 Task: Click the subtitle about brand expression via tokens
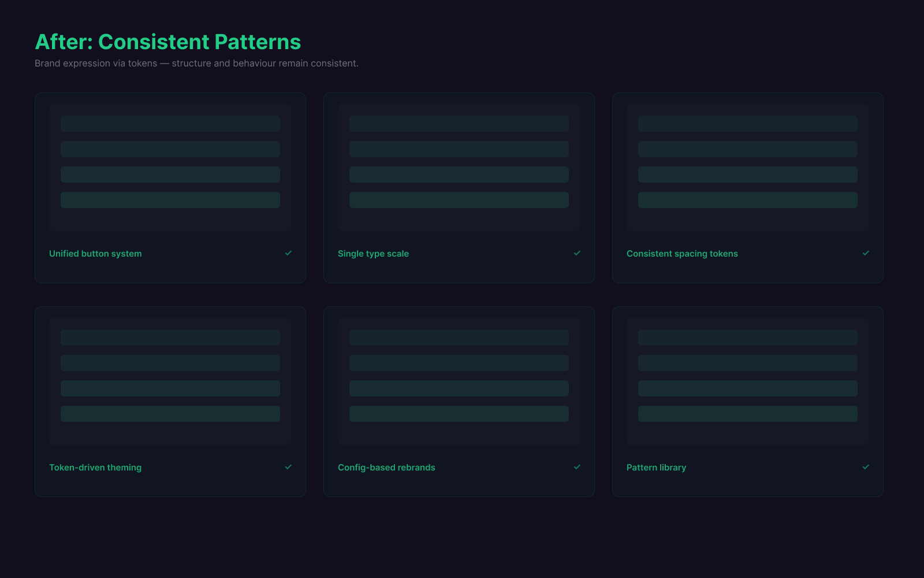click(196, 63)
